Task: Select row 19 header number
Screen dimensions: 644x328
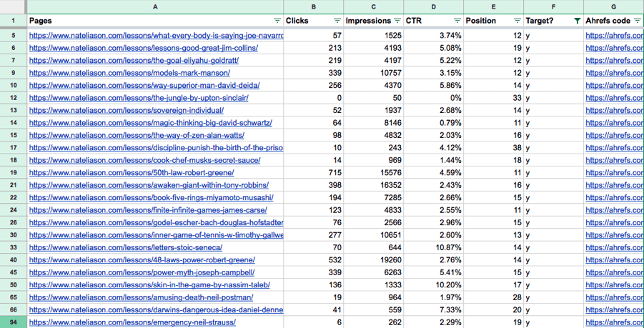Action: pos(13,172)
